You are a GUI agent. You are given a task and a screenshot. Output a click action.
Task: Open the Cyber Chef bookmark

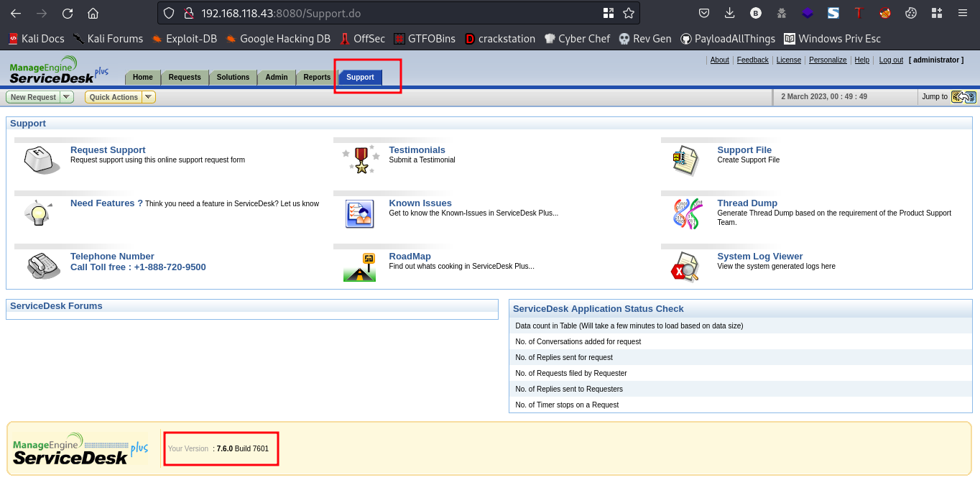pos(577,39)
